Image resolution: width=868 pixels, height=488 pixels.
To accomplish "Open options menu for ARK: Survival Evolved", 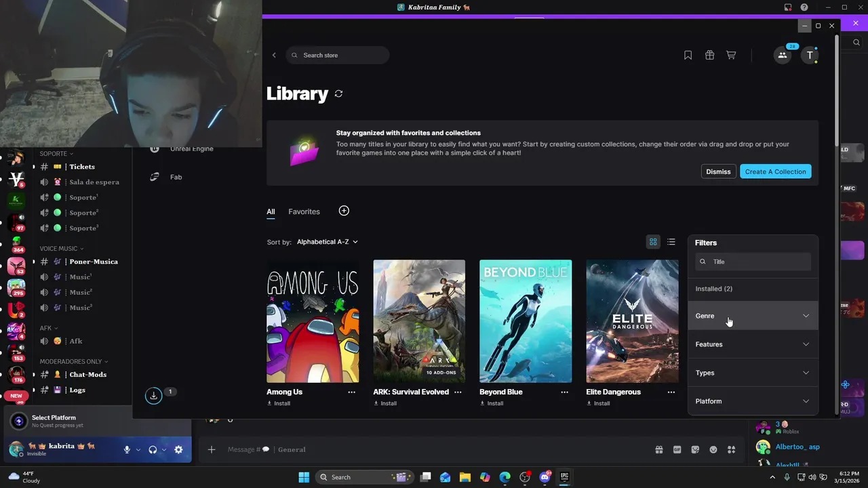I will [458, 392].
